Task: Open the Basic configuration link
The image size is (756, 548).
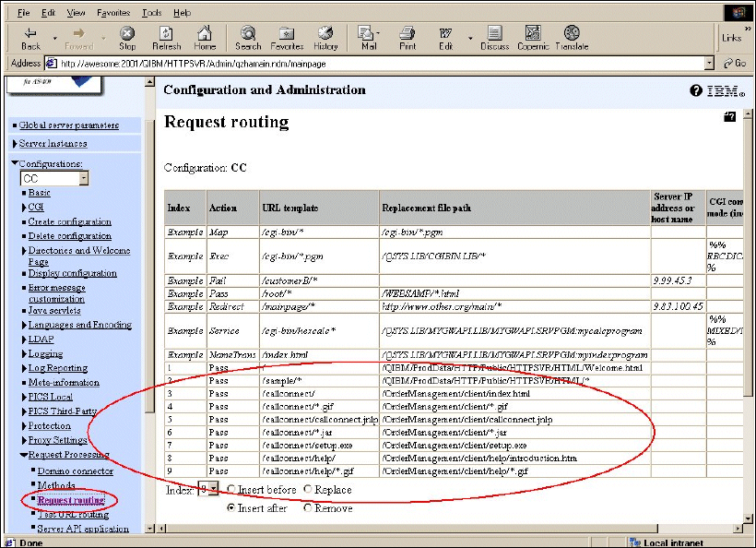Action: tap(39, 193)
